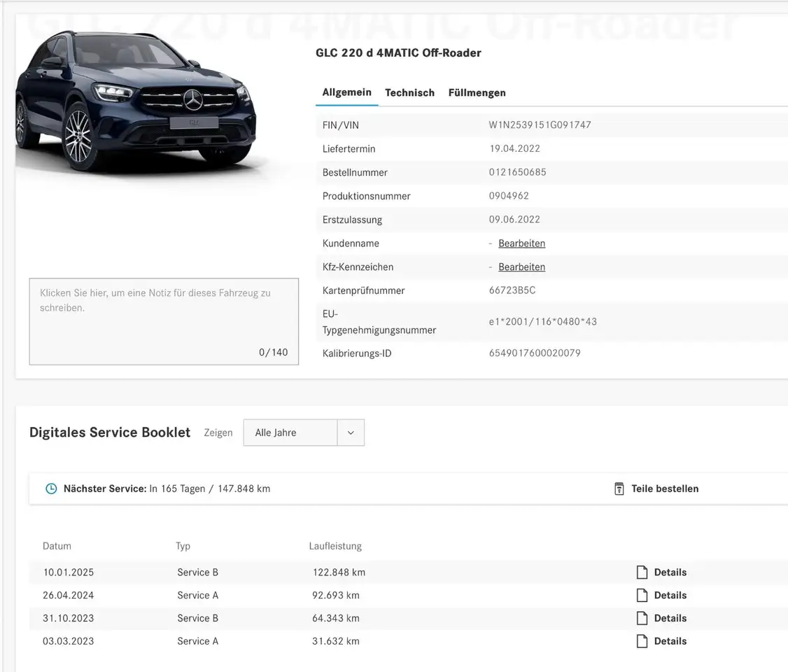The image size is (788, 672).
Task: Open the Füllmengen tab
Action: (477, 92)
